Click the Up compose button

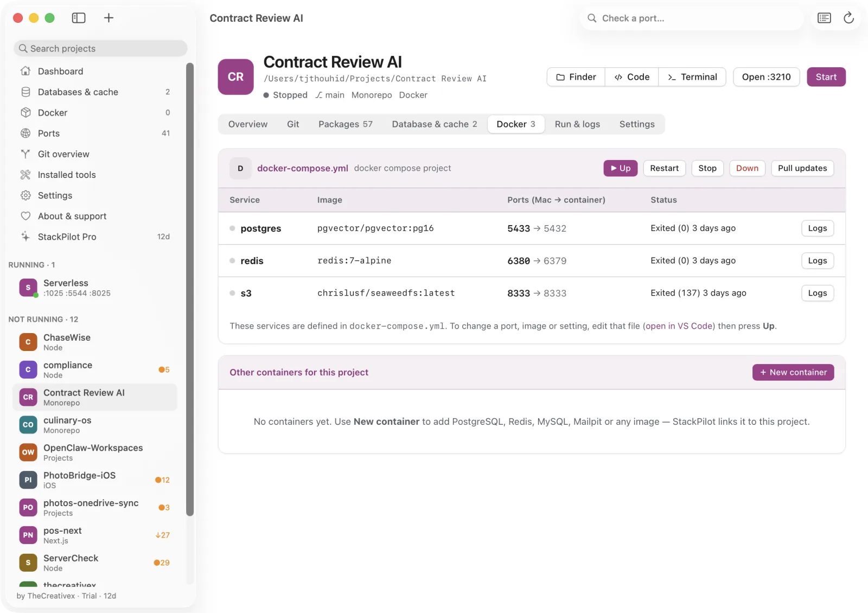[x=620, y=168]
